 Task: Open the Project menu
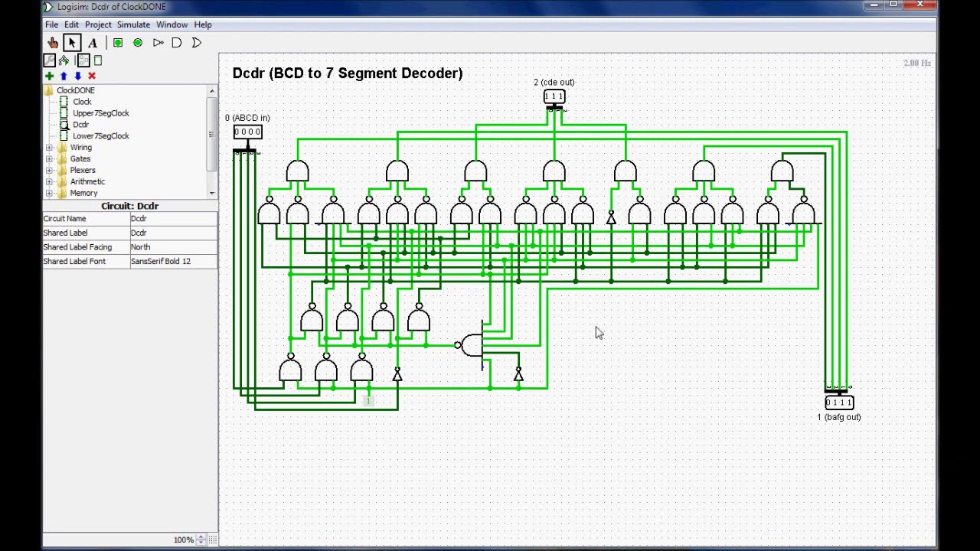pos(98,24)
